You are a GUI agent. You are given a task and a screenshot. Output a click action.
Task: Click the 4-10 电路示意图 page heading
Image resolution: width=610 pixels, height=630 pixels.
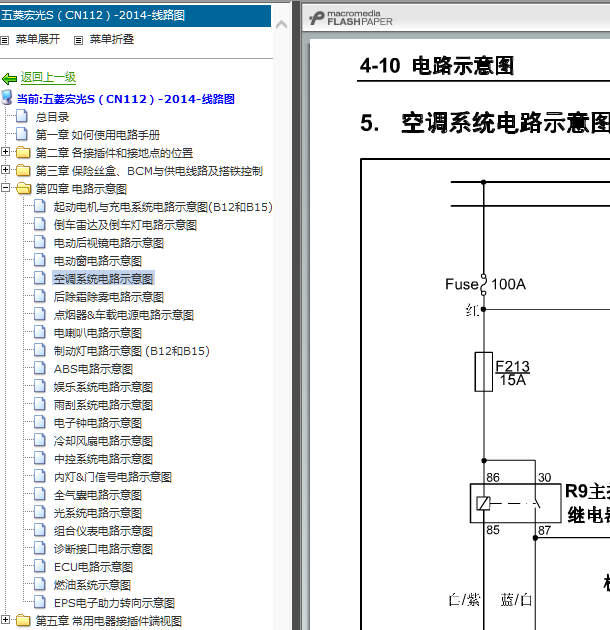tap(437, 65)
